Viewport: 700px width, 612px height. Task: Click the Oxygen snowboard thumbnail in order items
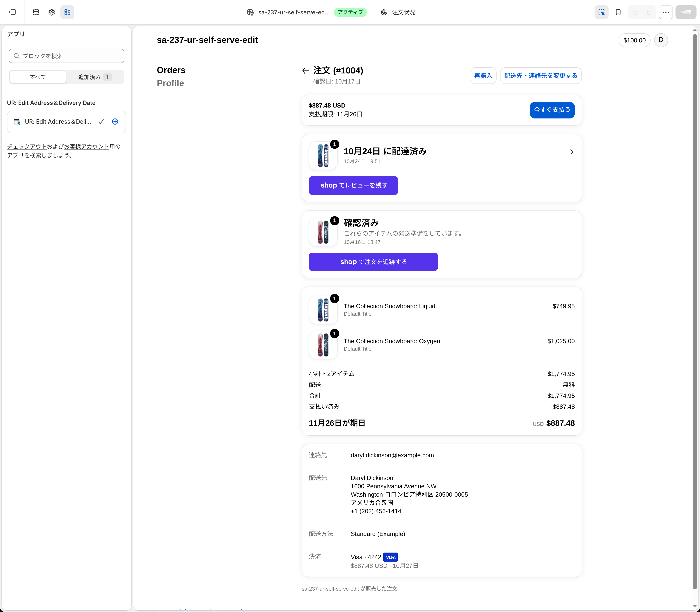(x=323, y=345)
